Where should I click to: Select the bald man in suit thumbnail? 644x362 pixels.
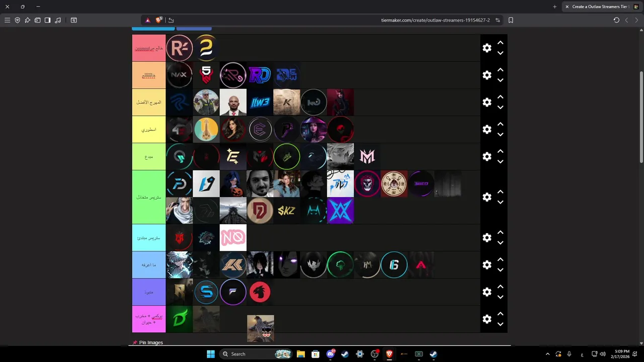click(233, 102)
